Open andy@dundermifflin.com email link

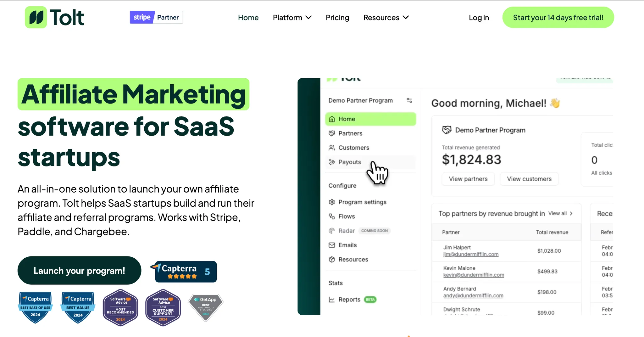(x=473, y=296)
